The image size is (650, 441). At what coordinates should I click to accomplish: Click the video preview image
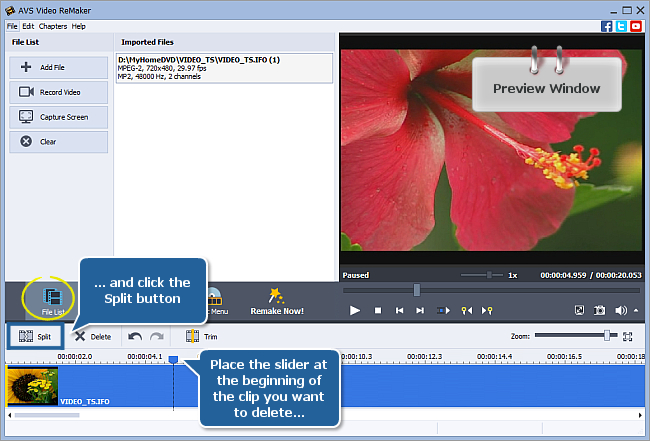coord(491,150)
